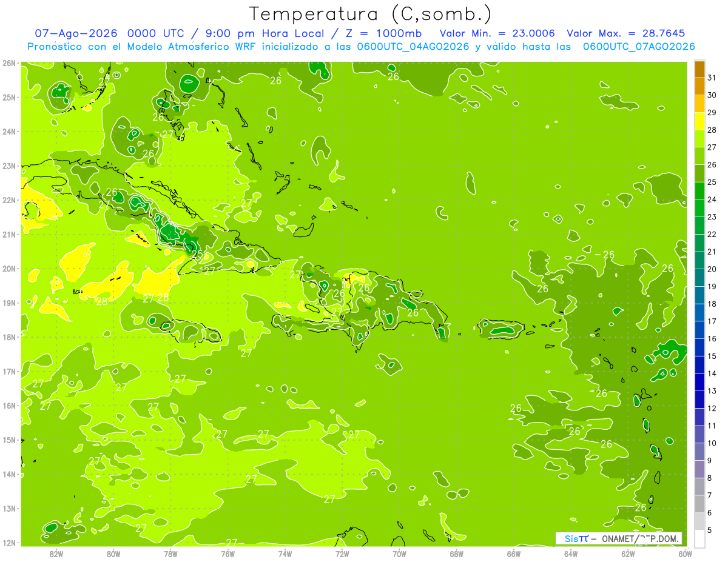Screen dimensions: 728x562
Task: Click the longitude axis label '68W'
Action: pos(457,554)
